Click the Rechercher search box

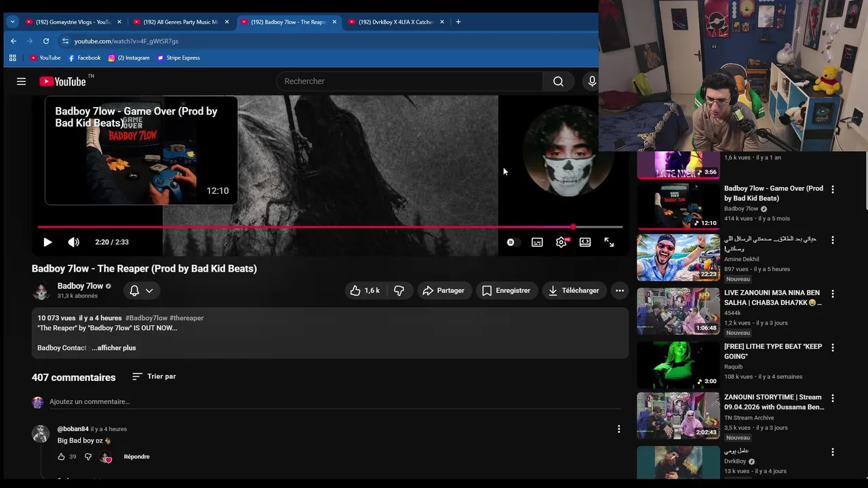click(410, 81)
